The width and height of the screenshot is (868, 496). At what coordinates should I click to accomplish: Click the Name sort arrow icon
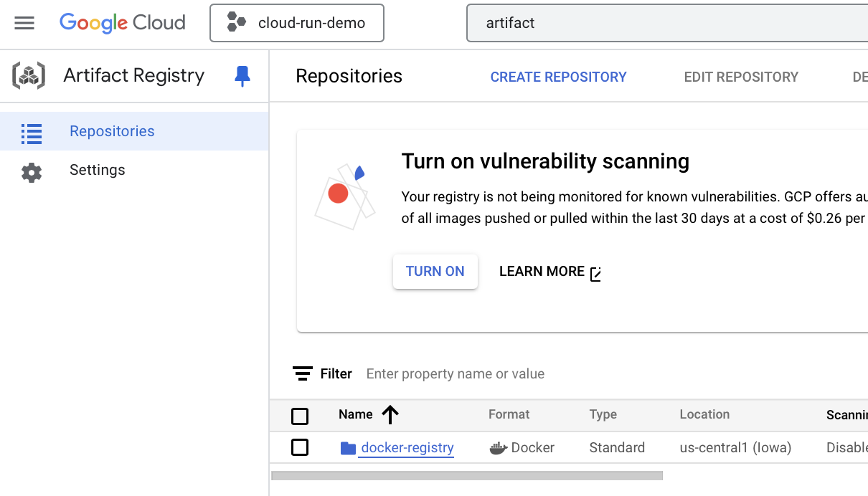(390, 414)
